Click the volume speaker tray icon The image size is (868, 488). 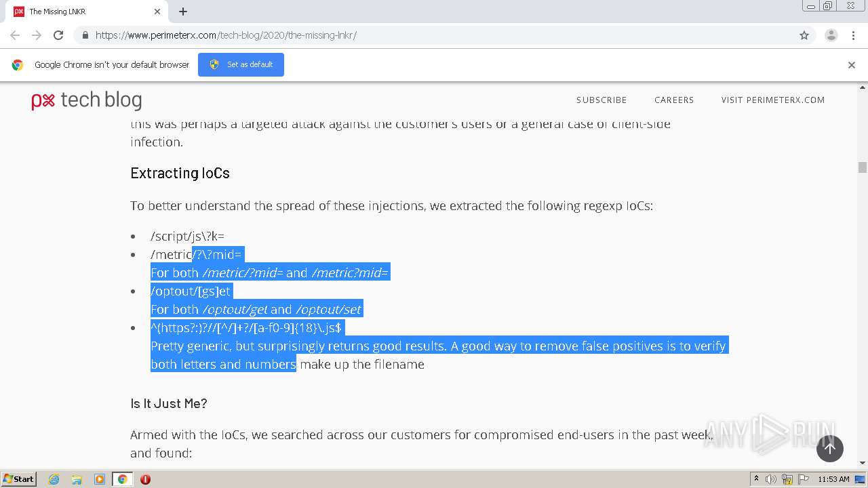tap(771, 479)
